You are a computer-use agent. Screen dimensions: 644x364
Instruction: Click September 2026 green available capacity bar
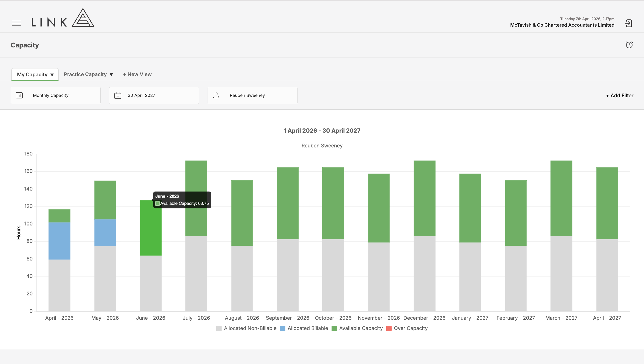tap(287, 203)
